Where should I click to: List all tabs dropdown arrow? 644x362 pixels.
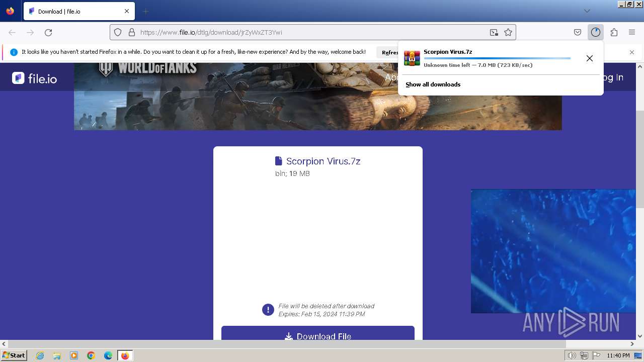[x=587, y=11]
